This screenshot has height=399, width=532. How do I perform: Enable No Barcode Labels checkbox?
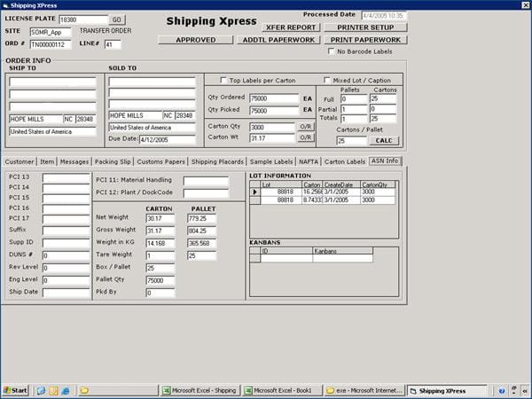331,51
